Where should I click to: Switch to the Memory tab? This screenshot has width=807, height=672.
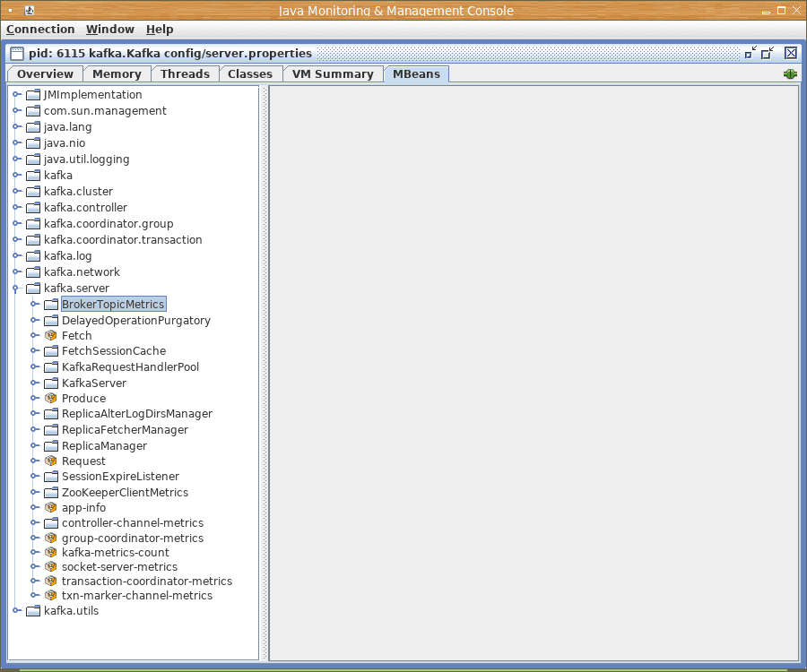tap(117, 74)
